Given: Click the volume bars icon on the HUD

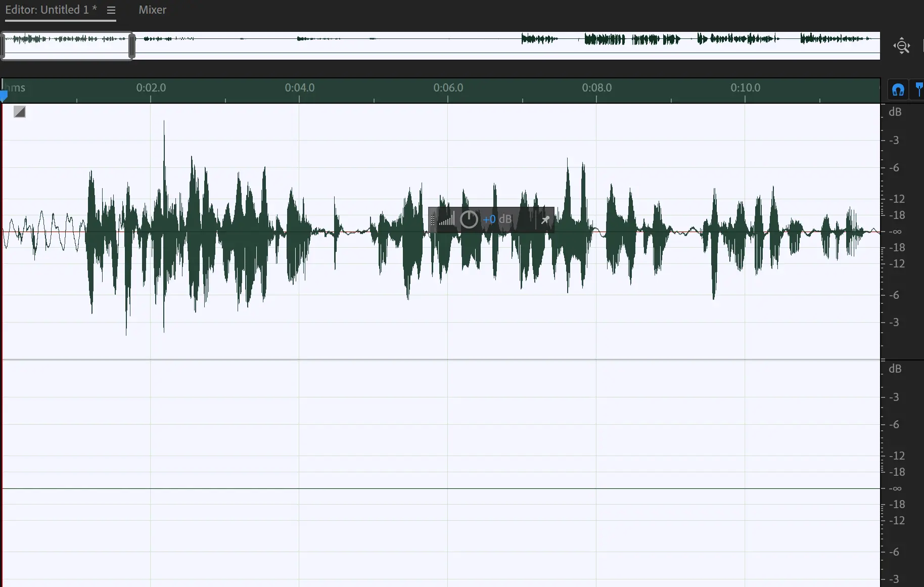Looking at the screenshot, I should click(446, 219).
